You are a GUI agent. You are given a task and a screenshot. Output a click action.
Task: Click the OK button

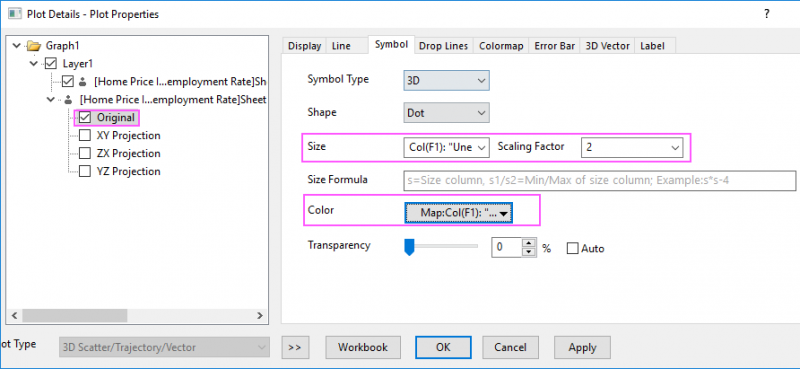[443, 348]
